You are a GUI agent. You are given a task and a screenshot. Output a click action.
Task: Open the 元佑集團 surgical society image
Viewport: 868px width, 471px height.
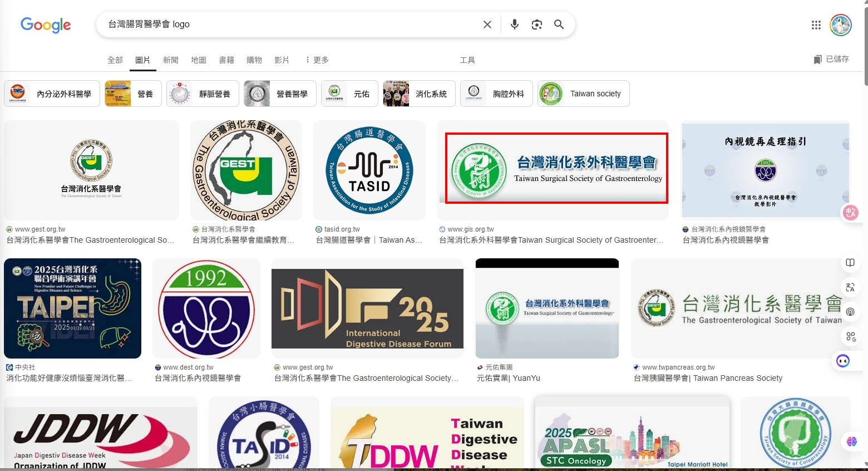(x=547, y=308)
